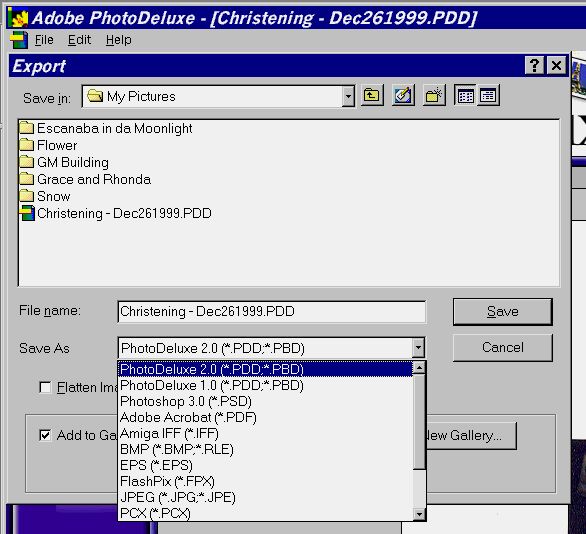
Task: Click the File name input field
Action: 272,312
